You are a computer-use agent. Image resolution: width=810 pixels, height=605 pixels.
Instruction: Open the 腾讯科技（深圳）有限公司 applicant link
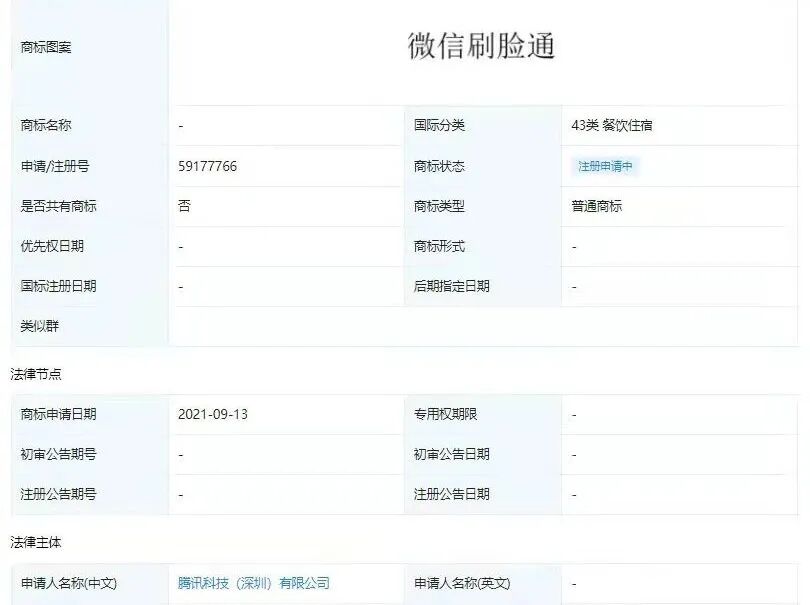click(254, 583)
